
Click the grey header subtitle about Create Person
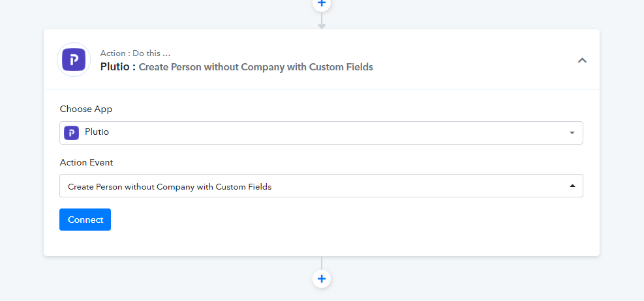pos(256,67)
